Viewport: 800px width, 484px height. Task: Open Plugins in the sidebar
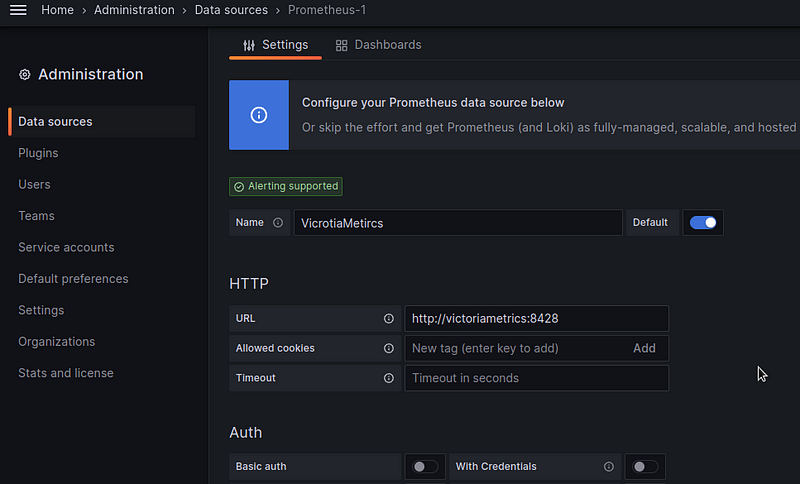[x=38, y=153]
